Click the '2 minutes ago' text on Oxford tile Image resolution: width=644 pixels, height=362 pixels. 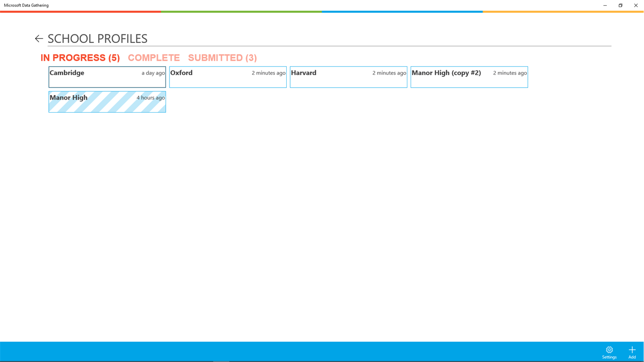(268, 73)
